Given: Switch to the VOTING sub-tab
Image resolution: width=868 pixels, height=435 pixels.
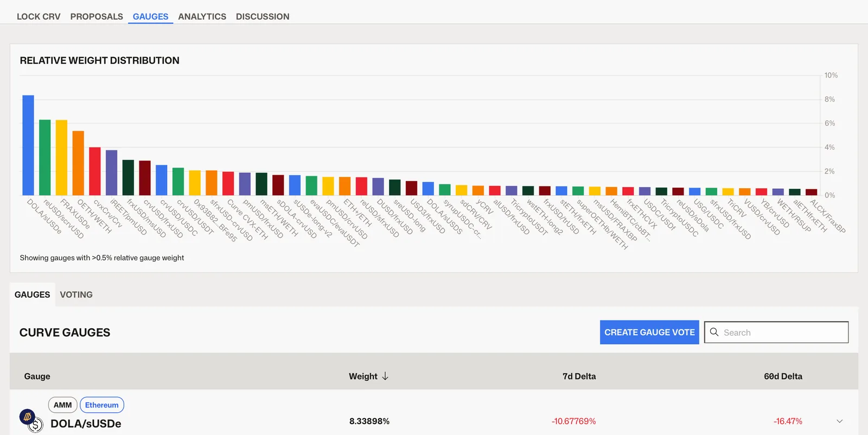Looking at the screenshot, I should (x=76, y=295).
